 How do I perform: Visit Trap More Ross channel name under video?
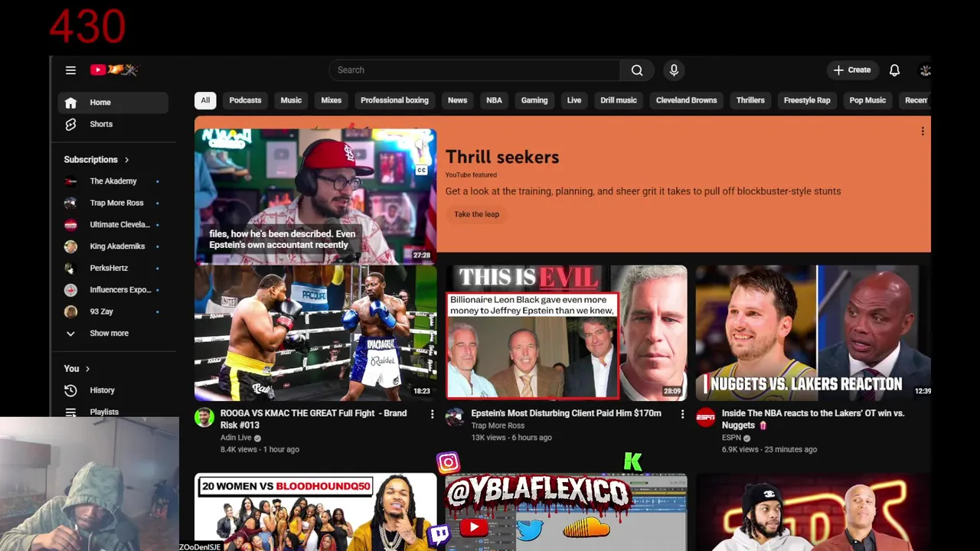[498, 425]
